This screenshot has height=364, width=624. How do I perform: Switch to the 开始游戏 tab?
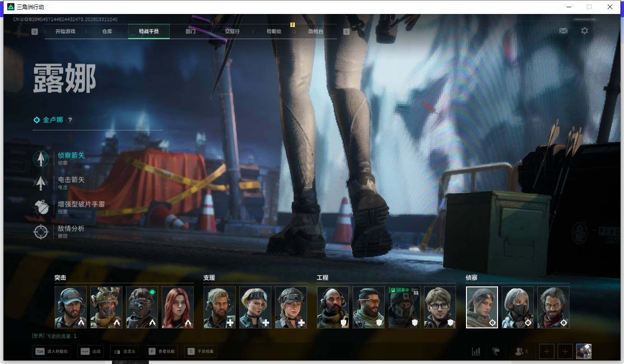(65, 32)
